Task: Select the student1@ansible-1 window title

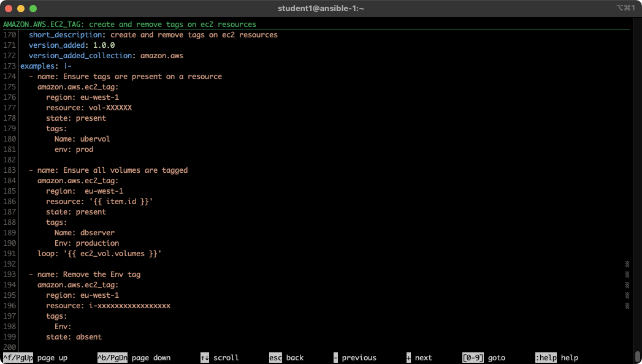Action: pyautogui.click(x=321, y=10)
